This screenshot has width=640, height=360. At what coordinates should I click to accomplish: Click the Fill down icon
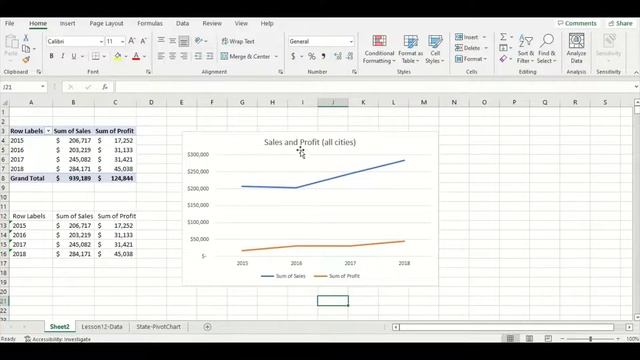coord(503,48)
